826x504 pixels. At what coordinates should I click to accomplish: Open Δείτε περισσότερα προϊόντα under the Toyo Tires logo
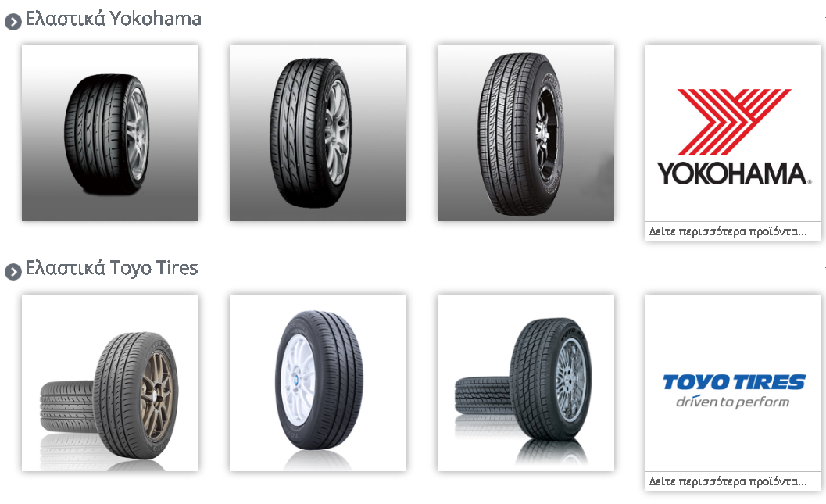pos(728,481)
